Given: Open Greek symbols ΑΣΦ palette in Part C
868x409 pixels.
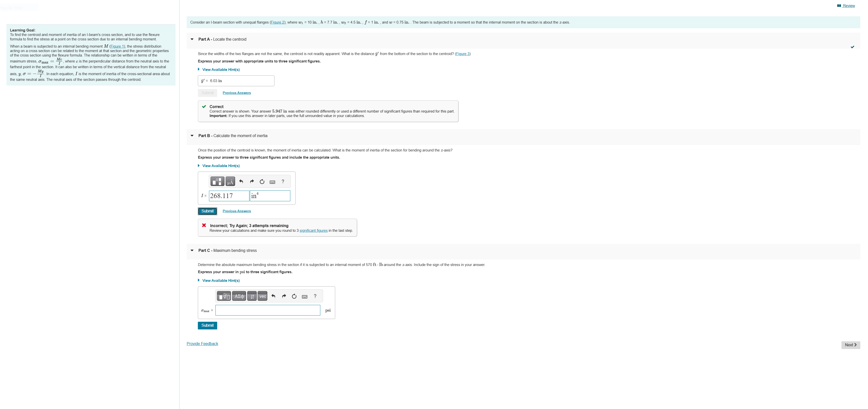Looking at the screenshot, I should click(239, 296).
